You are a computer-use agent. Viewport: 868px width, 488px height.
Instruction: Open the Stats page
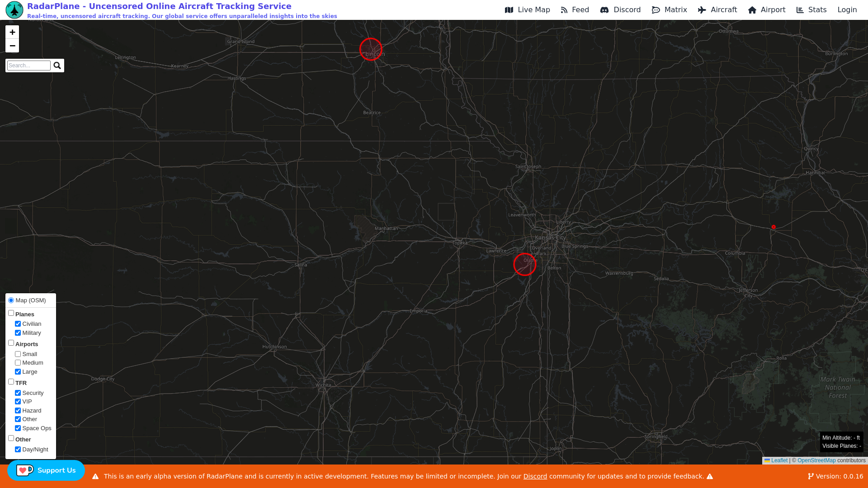pyautogui.click(x=811, y=10)
